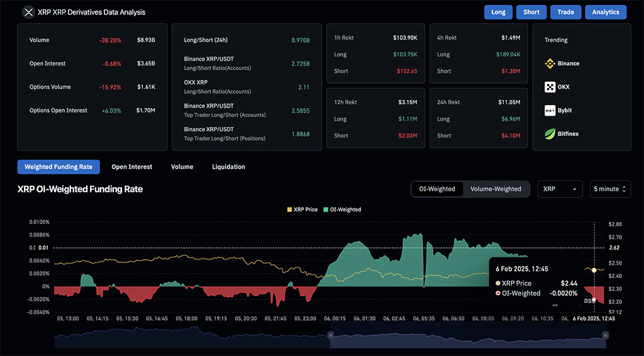Open the Short button
644x356 pixels.
coord(531,13)
